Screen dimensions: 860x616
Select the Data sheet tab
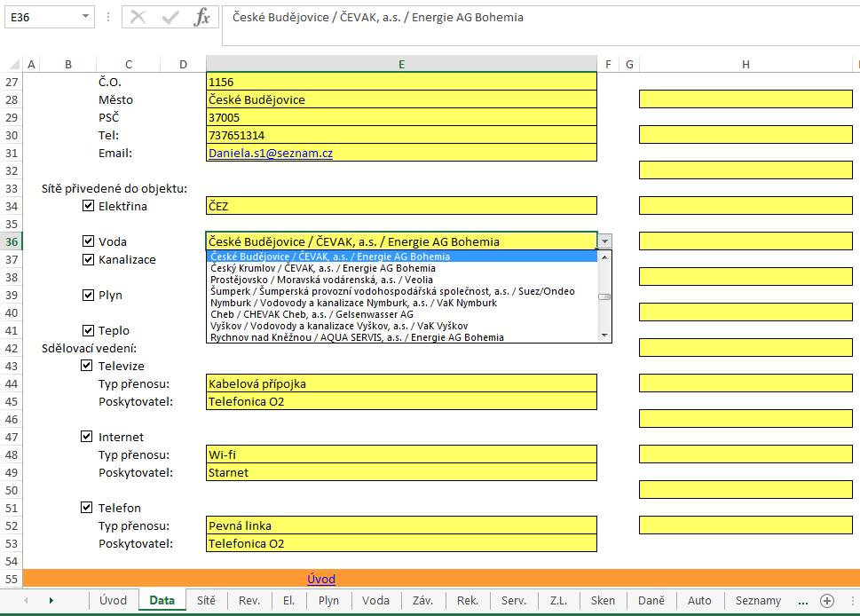(162, 601)
